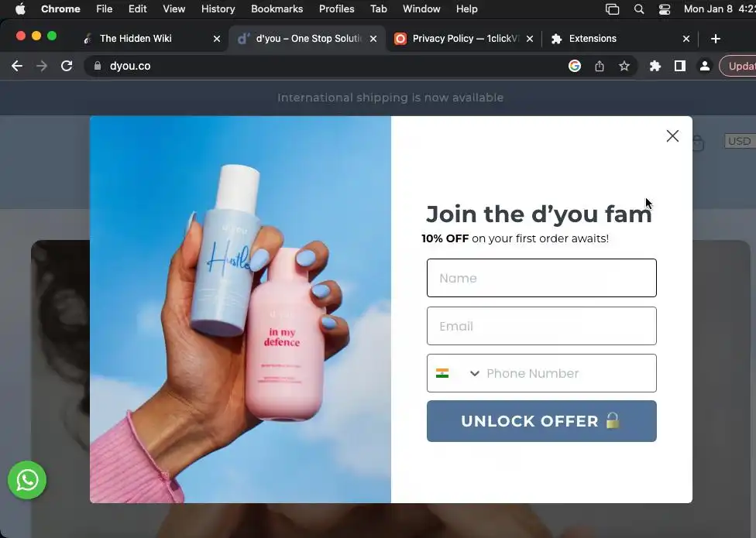The image size is (756, 538).
Task: Click the UNLOCK OFFER button
Action: click(x=541, y=421)
